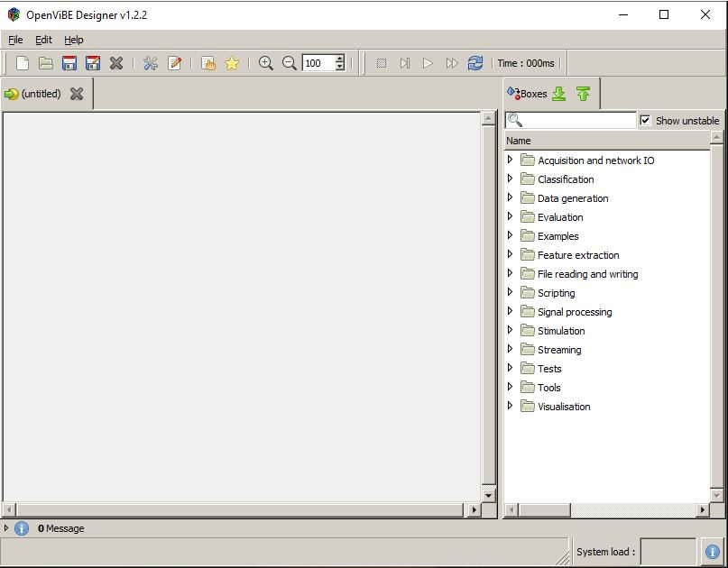Click the box search input field

tap(571, 120)
